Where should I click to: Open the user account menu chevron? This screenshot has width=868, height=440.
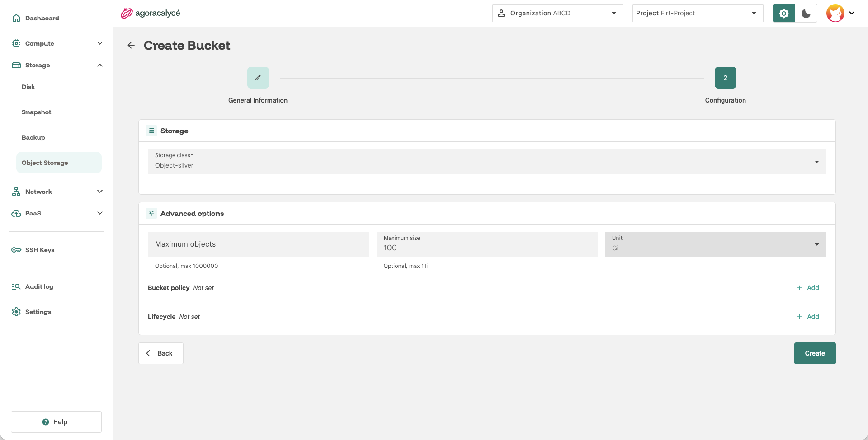pos(852,13)
